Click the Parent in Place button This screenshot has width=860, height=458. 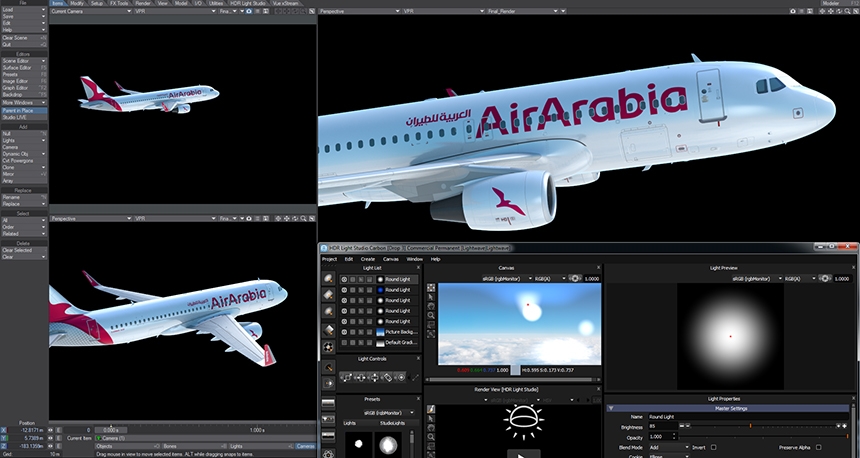24,111
